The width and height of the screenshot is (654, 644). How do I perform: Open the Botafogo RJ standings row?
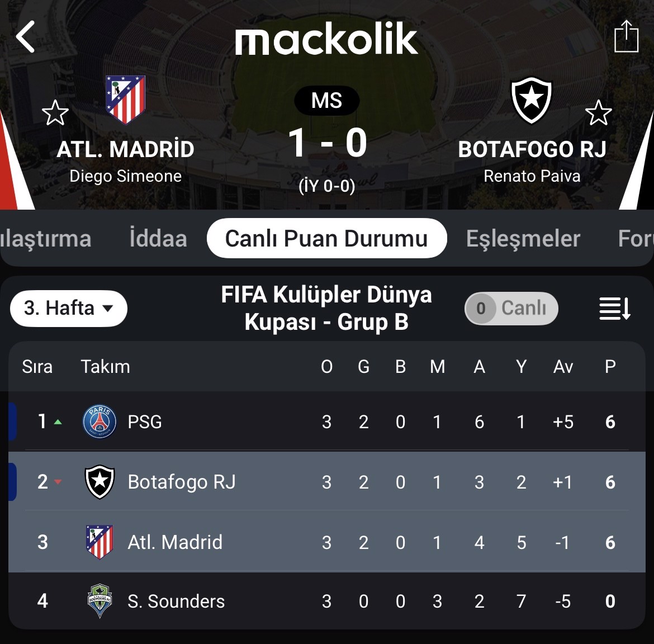327,482
